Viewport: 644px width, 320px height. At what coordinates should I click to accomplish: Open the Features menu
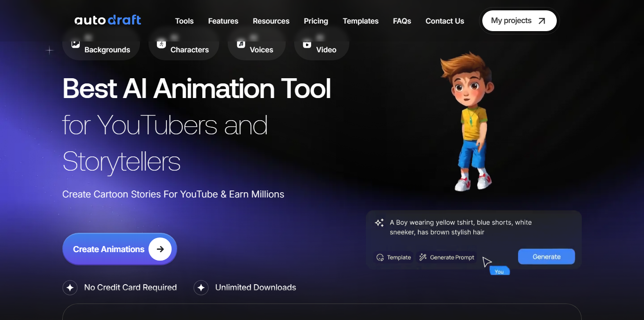(223, 21)
